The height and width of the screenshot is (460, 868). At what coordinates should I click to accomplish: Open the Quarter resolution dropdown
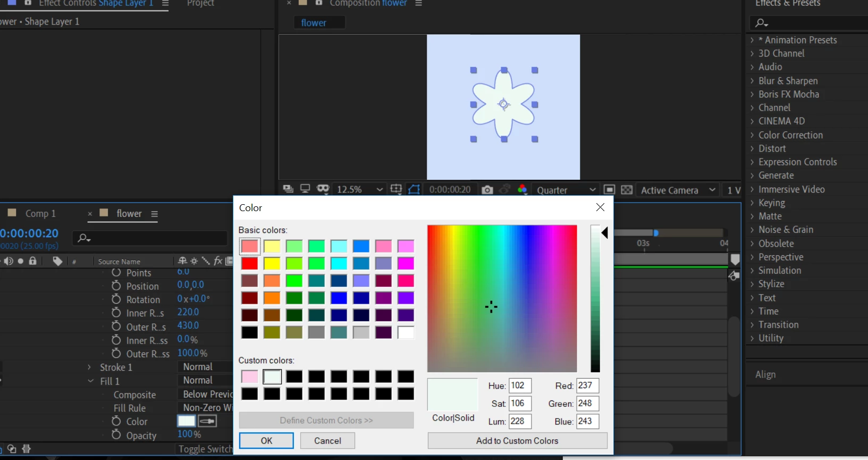[x=566, y=190]
